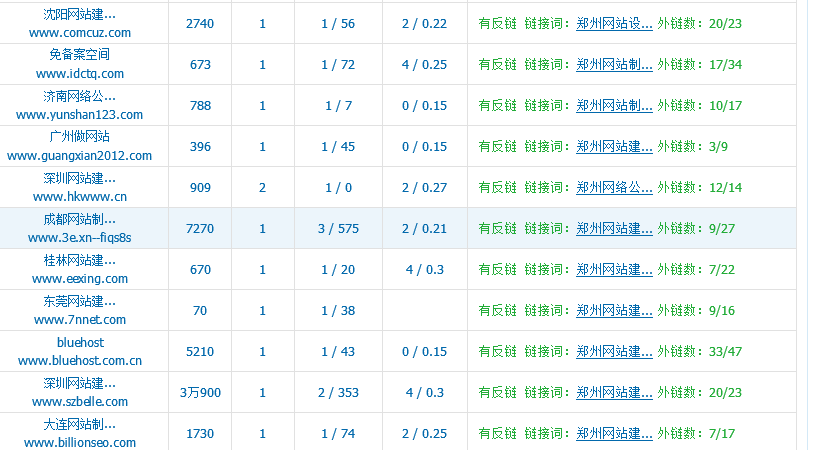Screen dimensions: 814x450
Task: Open the 免备案空间 site link
Action: pyautogui.click(x=80, y=56)
